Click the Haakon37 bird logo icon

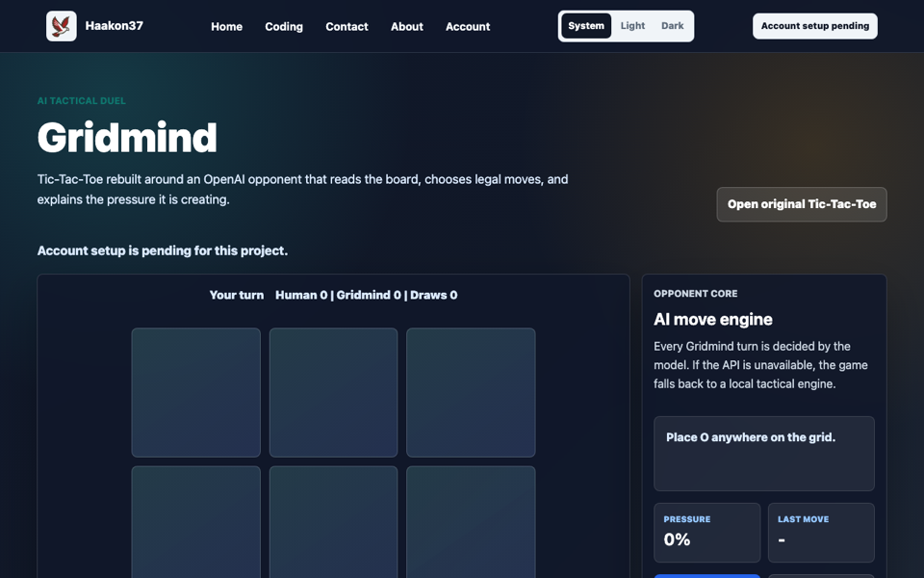click(x=62, y=26)
